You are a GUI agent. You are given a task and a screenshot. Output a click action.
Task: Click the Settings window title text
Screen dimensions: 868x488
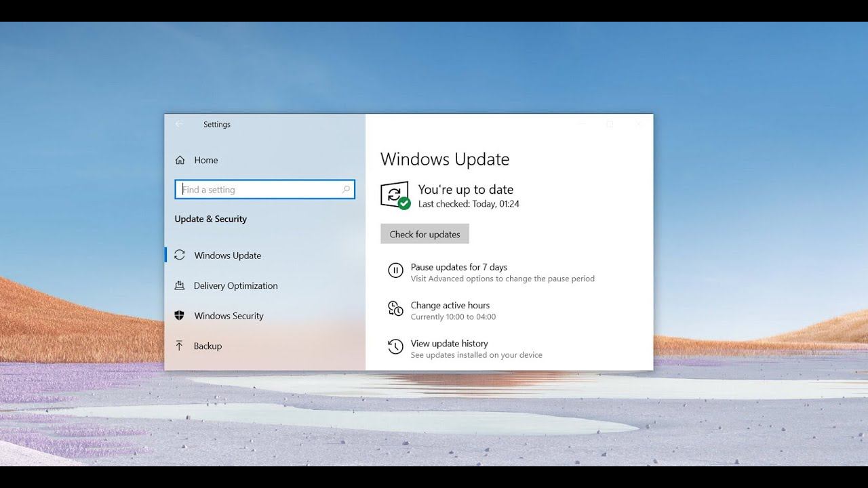(217, 125)
